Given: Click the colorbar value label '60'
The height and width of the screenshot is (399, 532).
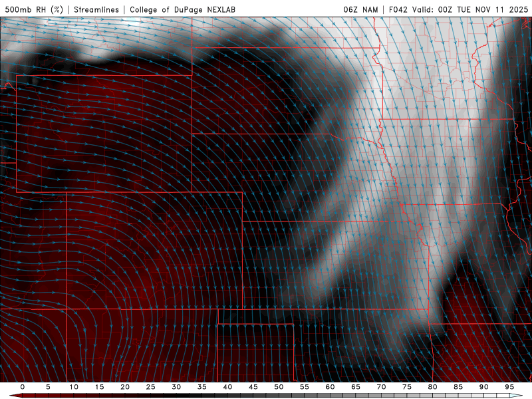Looking at the screenshot, I should pos(330,387).
